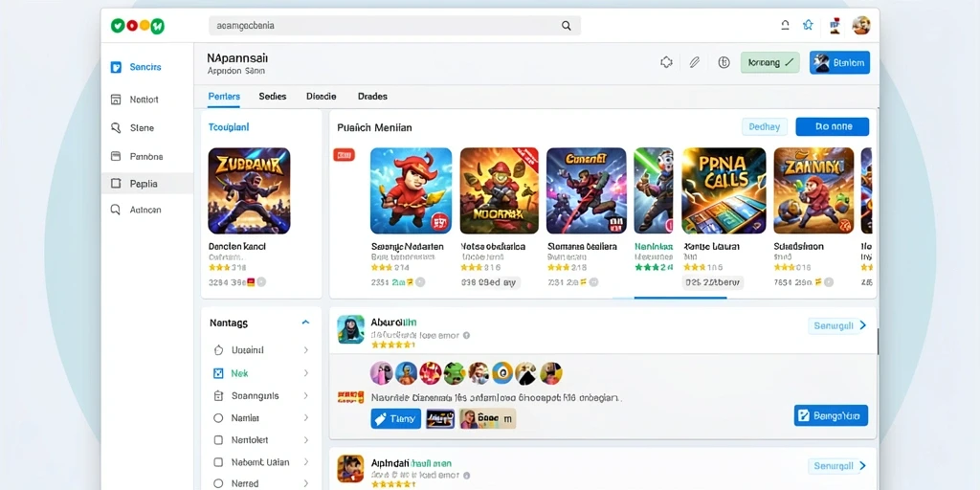
Task: Collapse the Nentags section chevron
Action: click(x=305, y=323)
